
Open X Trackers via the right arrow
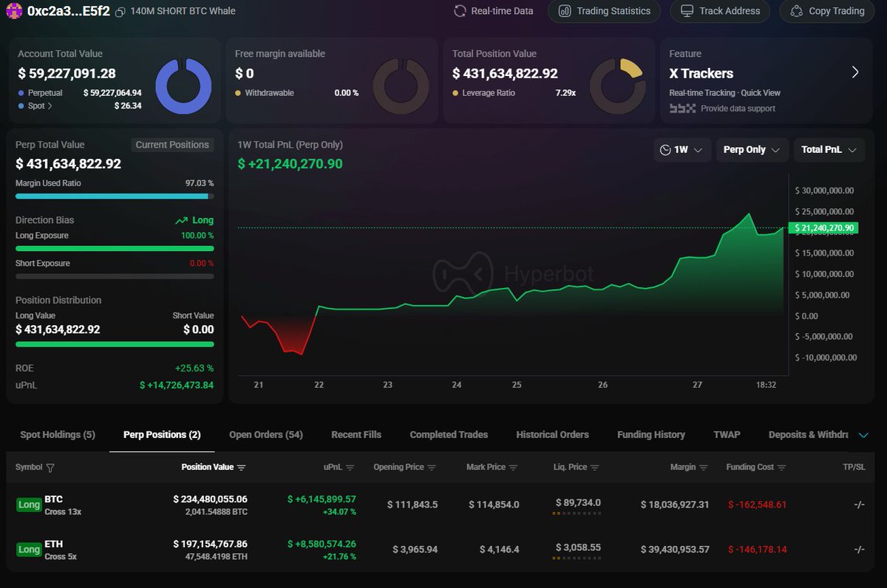(855, 73)
